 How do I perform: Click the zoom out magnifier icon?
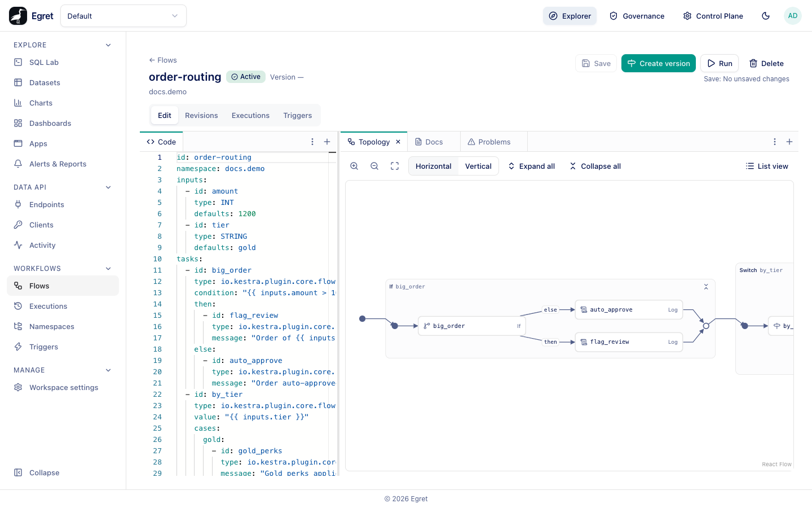point(374,166)
